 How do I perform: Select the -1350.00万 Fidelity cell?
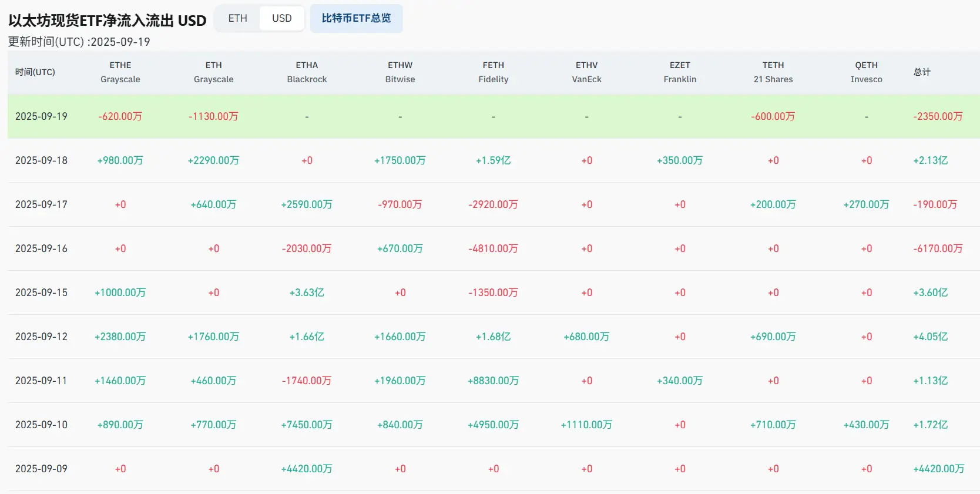tap(494, 293)
